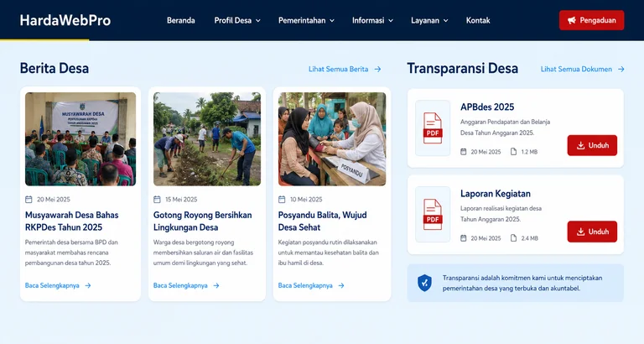Click the '15 Mei 2025' date text
644x344 pixels.
click(181, 200)
